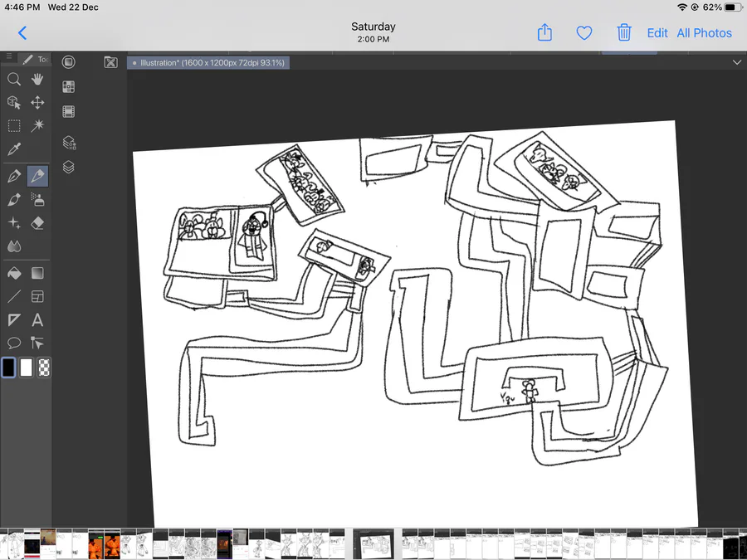The width and height of the screenshot is (747, 560).
Task: Open the first orange thumbnail in strip
Action: (95, 543)
